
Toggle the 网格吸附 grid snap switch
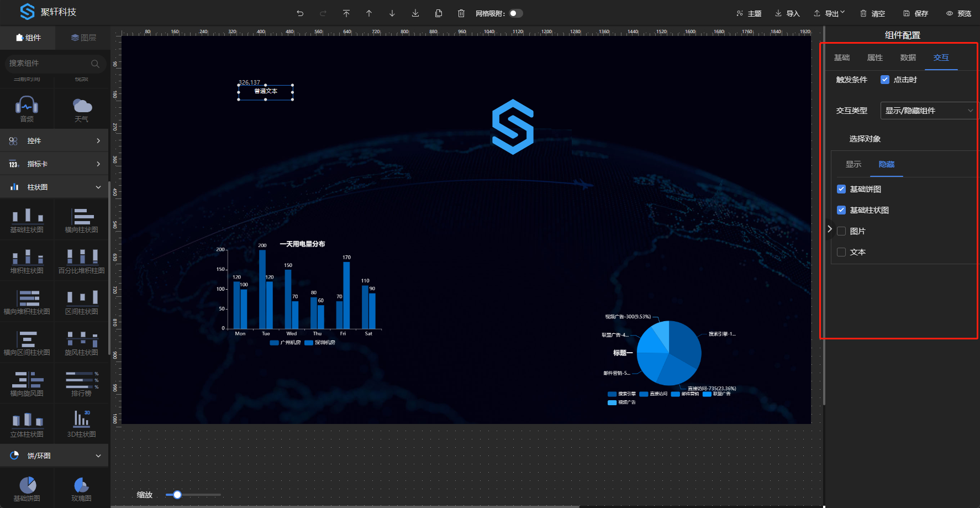pyautogui.click(x=516, y=13)
